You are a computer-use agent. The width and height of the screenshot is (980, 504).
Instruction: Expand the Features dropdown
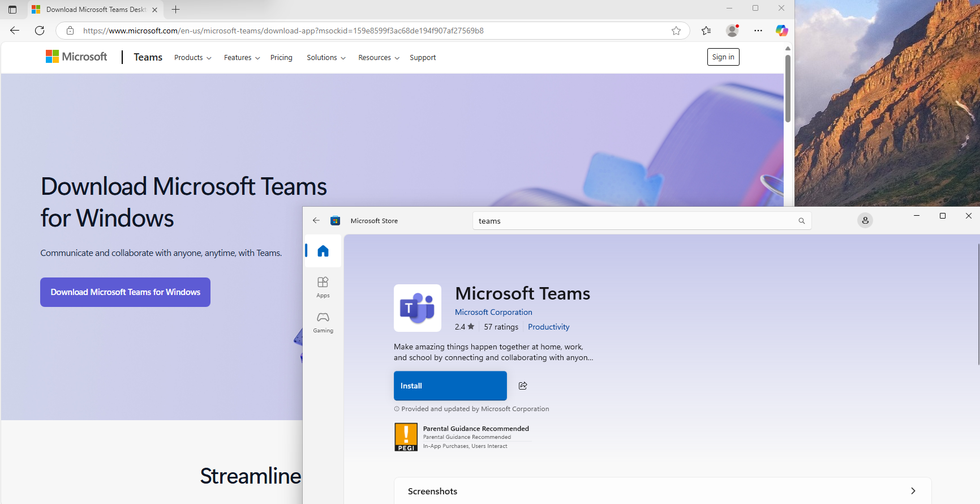[242, 58]
